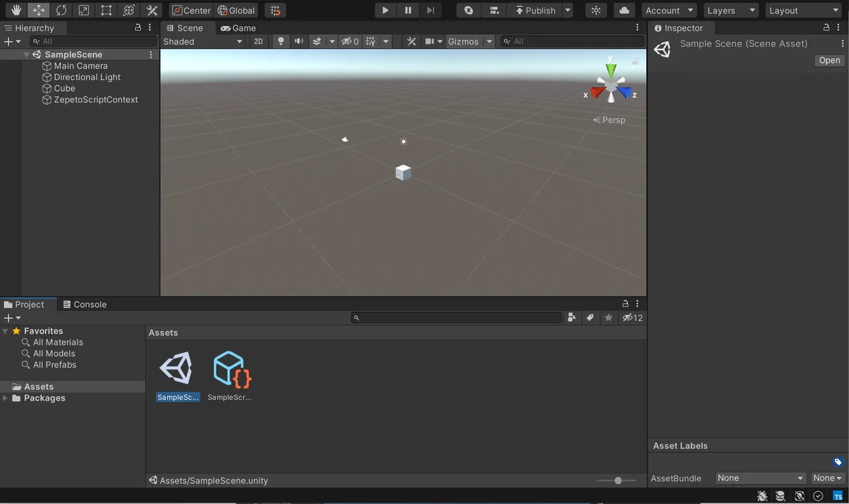Toggle 2D view mode
The height and width of the screenshot is (504, 849).
[258, 41]
